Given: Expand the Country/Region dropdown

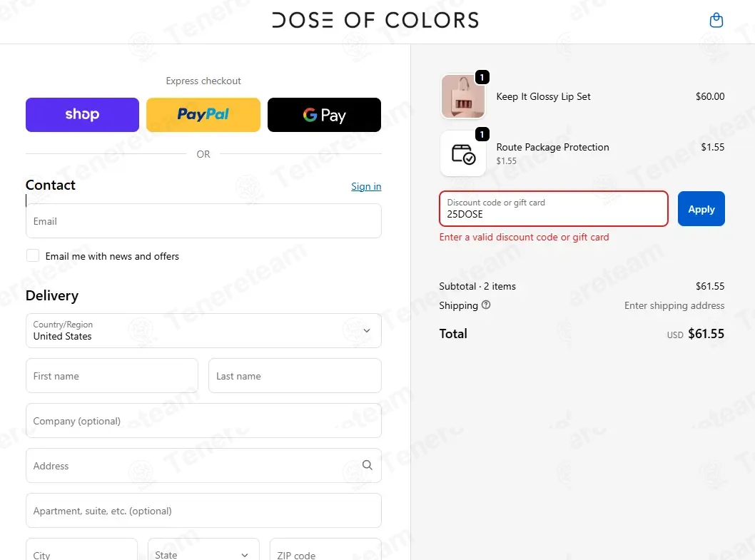Looking at the screenshot, I should [203, 331].
